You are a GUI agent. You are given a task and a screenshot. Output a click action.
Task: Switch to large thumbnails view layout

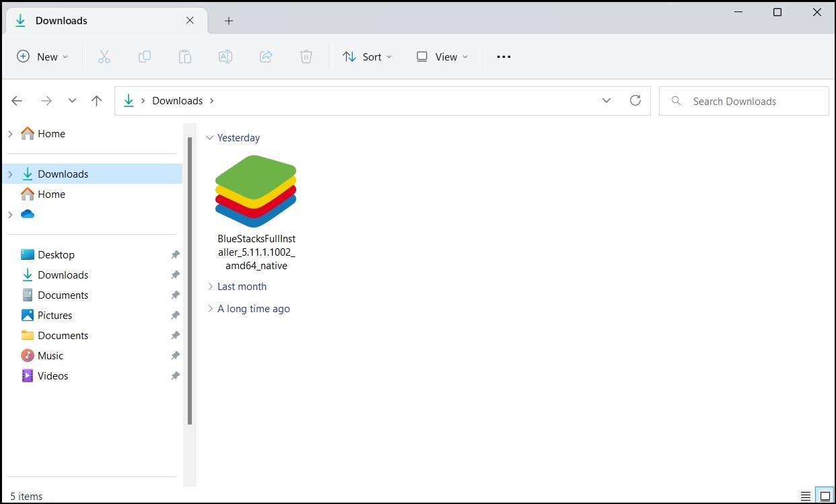click(x=823, y=496)
